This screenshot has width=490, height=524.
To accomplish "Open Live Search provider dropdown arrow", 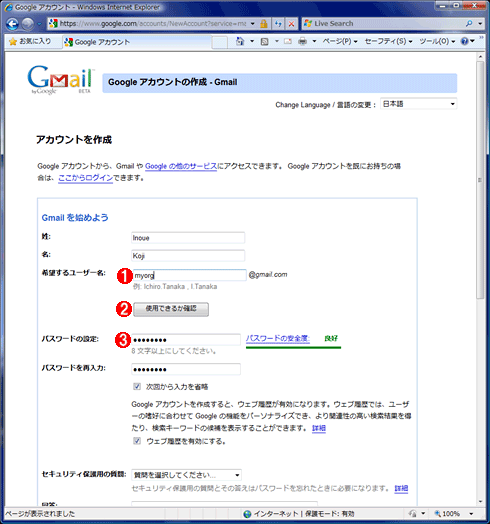I will [x=480, y=23].
